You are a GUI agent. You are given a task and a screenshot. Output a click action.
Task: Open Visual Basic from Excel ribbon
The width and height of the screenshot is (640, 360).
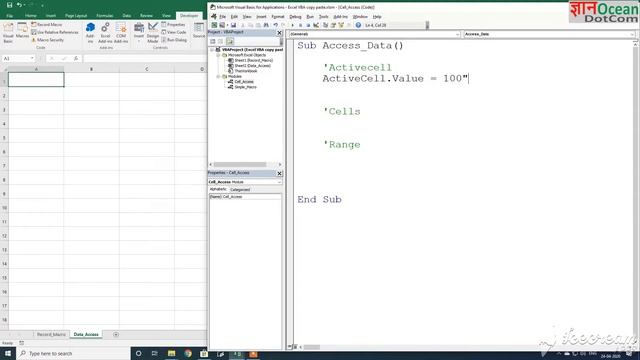point(8,33)
